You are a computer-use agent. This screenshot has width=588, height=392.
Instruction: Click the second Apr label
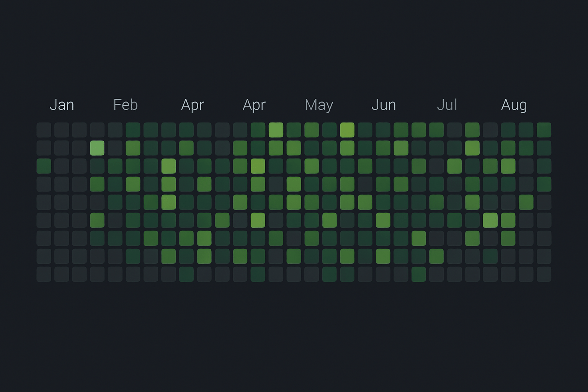[254, 105]
